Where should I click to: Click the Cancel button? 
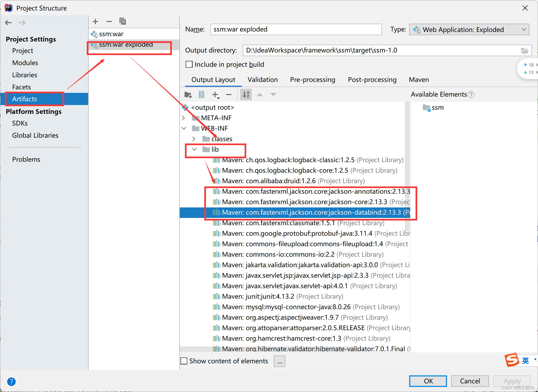470,381
